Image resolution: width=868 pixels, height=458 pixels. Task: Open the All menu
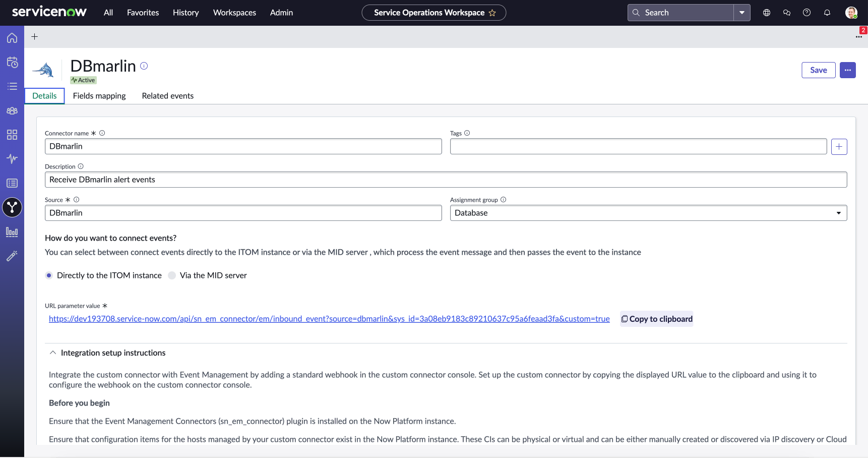(108, 13)
